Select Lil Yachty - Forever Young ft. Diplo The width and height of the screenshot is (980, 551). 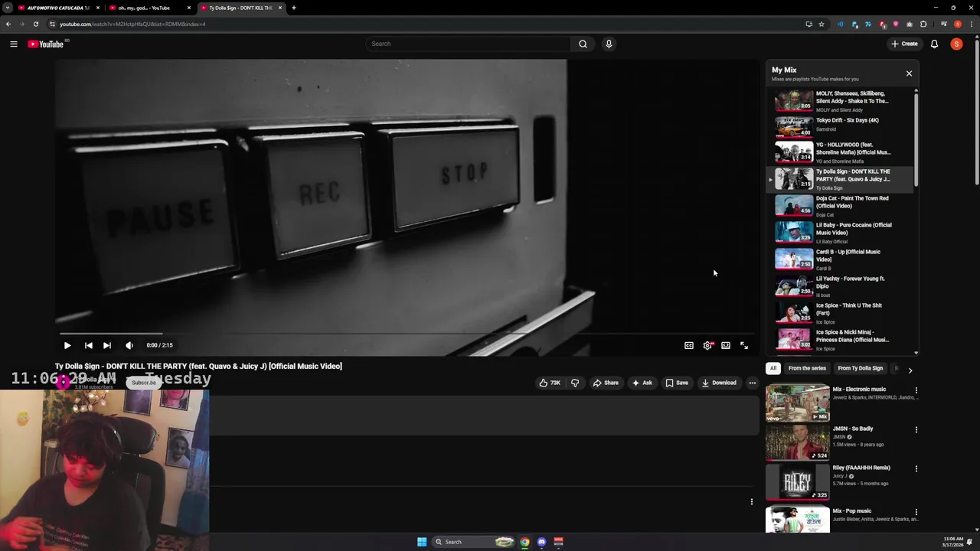841,286
